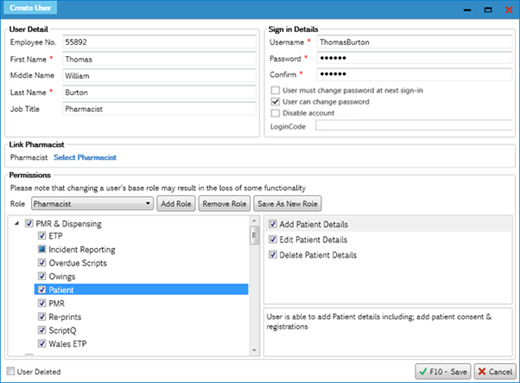Select the Wales ETP tree item
Viewport: 520px width, 383px height.
coord(68,344)
